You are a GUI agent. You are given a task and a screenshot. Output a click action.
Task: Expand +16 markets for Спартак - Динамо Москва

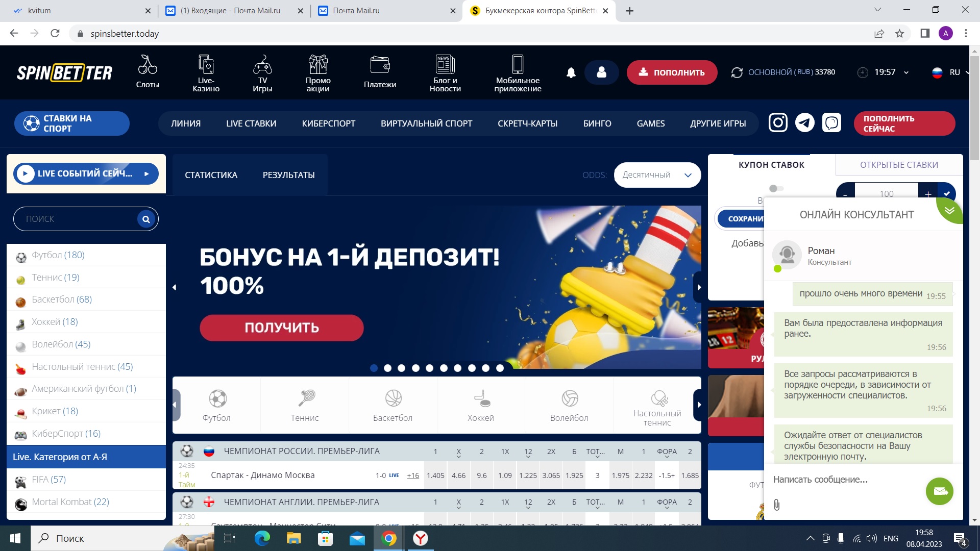click(x=413, y=475)
